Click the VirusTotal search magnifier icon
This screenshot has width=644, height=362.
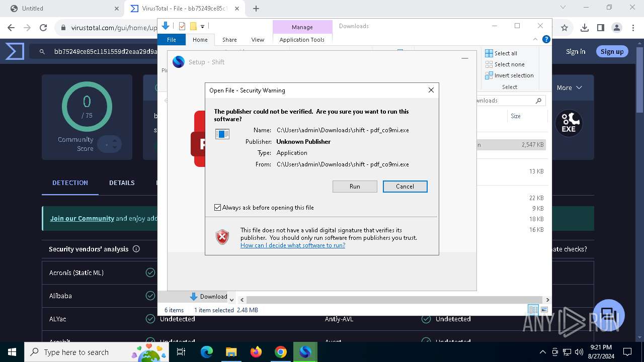[x=43, y=51]
